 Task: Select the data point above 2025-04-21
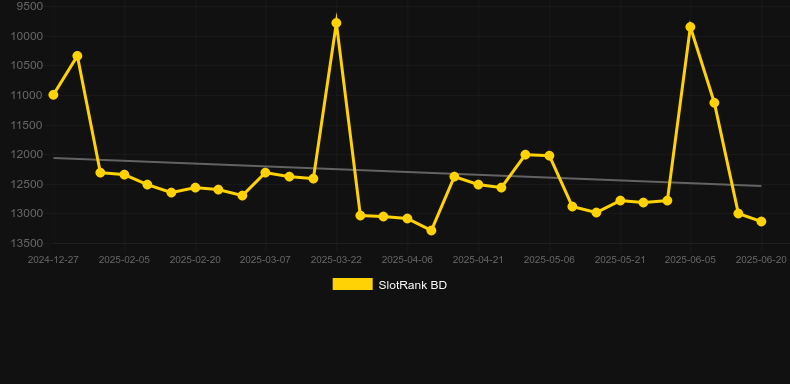[478, 184]
